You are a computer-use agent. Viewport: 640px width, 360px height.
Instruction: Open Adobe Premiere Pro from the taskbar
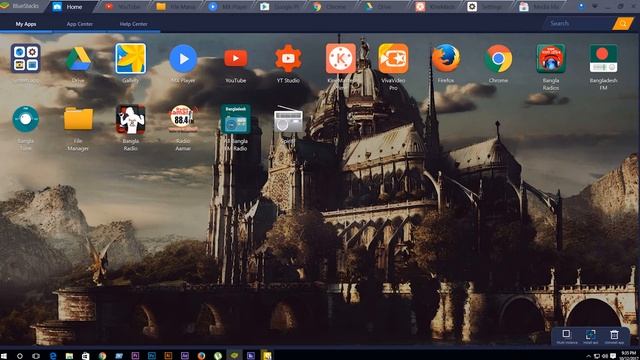click(x=135, y=356)
